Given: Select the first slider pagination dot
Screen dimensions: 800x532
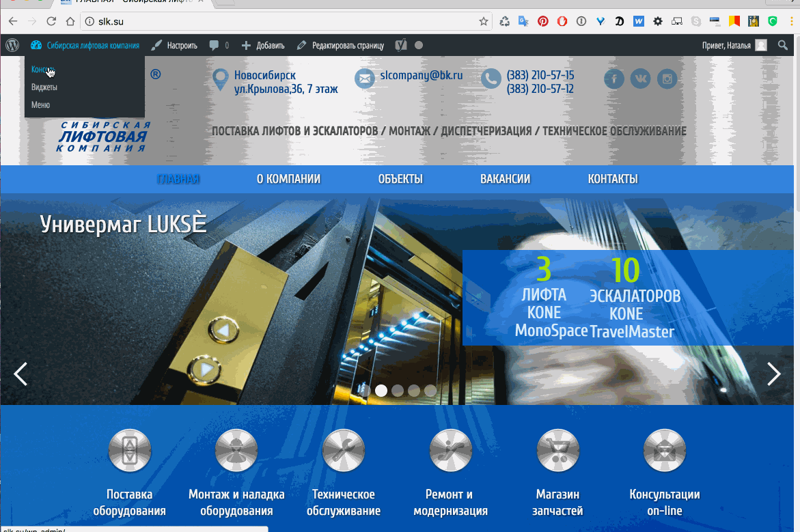Looking at the screenshot, I should pyautogui.click(x=365, y=391).
